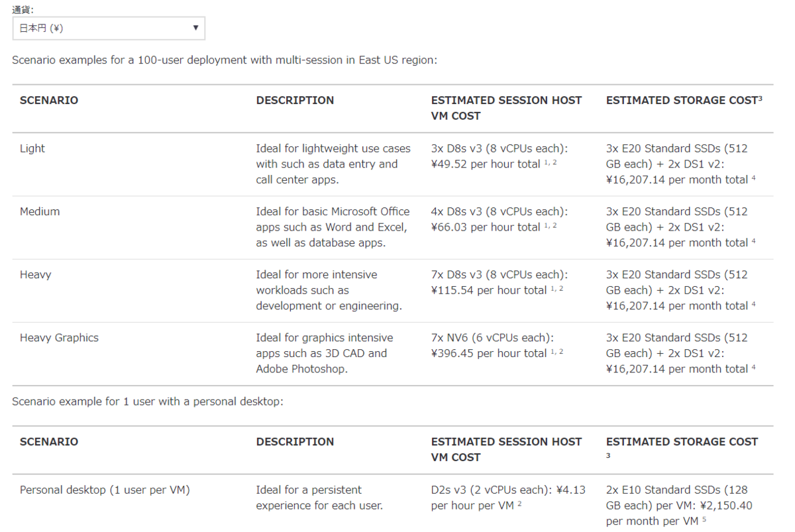
Task: Click the ¥49.52 per hour total cost
Action: [x=486, y=164]
